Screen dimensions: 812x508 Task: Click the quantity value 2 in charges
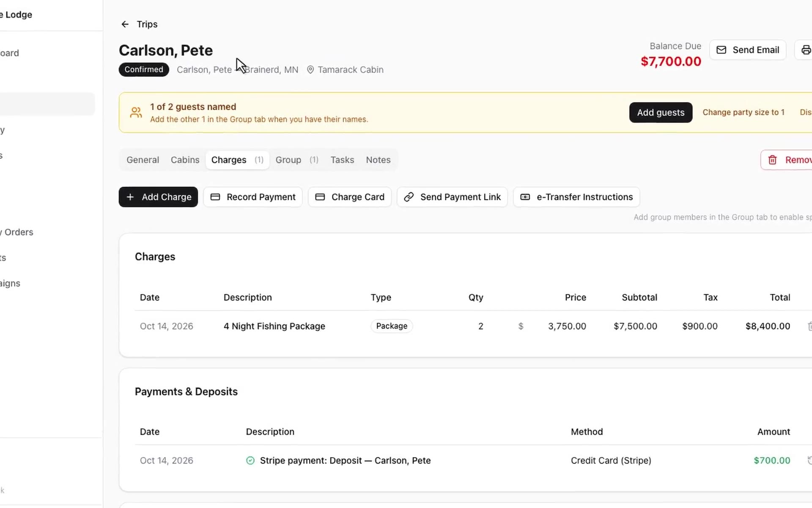pyautogui.click(x=480, y=326)
